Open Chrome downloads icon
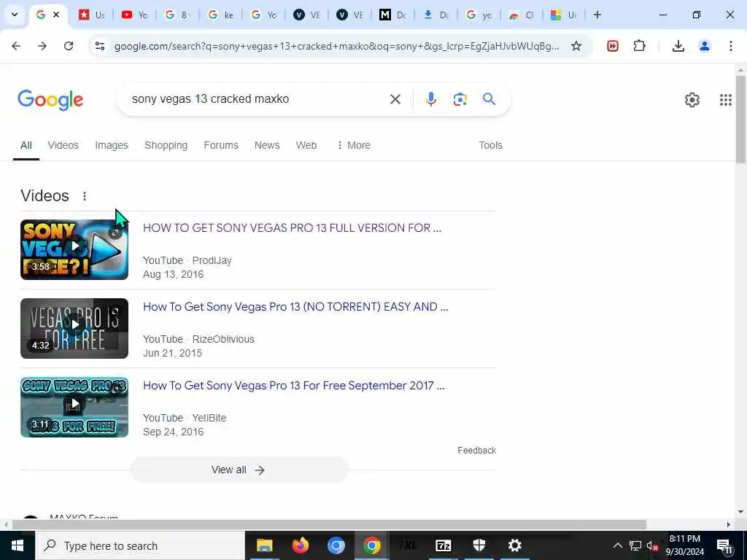 click(x=678, y=46)
